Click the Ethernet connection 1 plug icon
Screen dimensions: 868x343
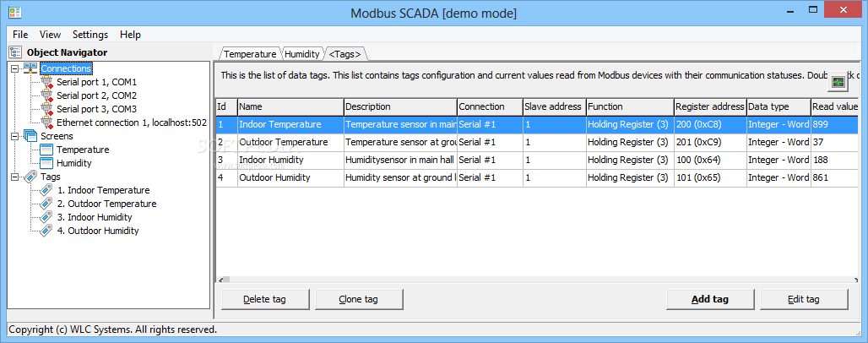(x=47, y=122)
